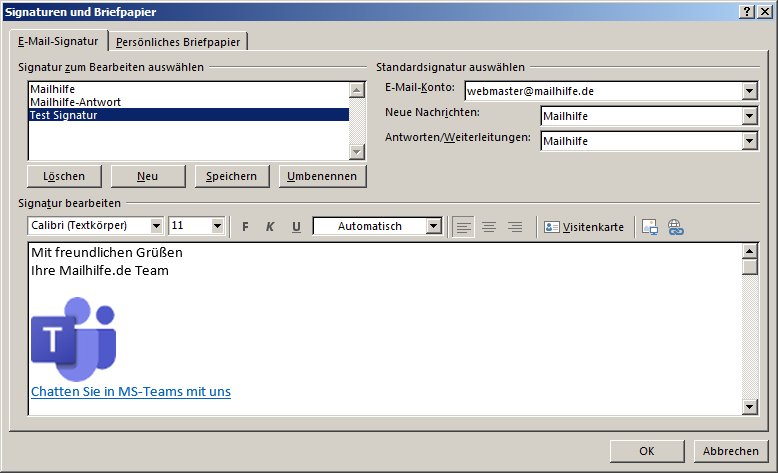Screen dimensions: 778x473
Task: Select the E-Mail-Signatur tab
Action: (58, 41)
